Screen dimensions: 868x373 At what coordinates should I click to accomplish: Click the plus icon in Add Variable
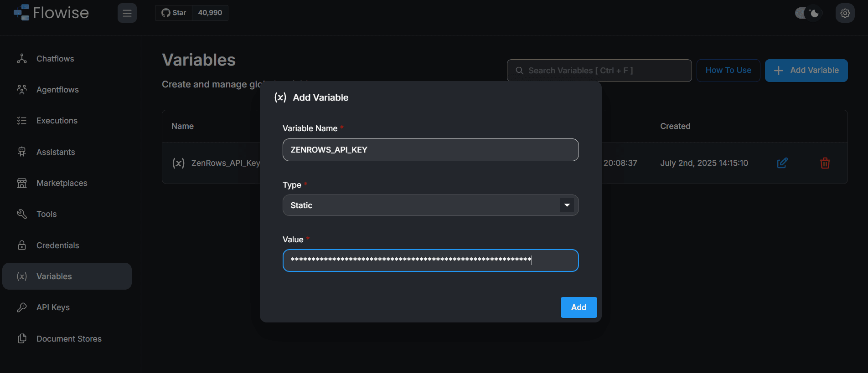tap(779, 71)
